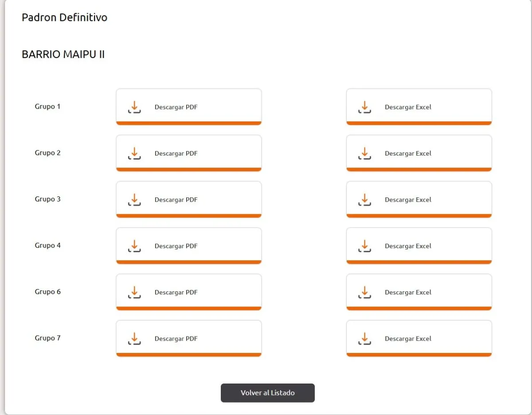Select the Grupo 3 row label
The width and height of the screenshot is (532, 415).
click(x=47, y=199)
